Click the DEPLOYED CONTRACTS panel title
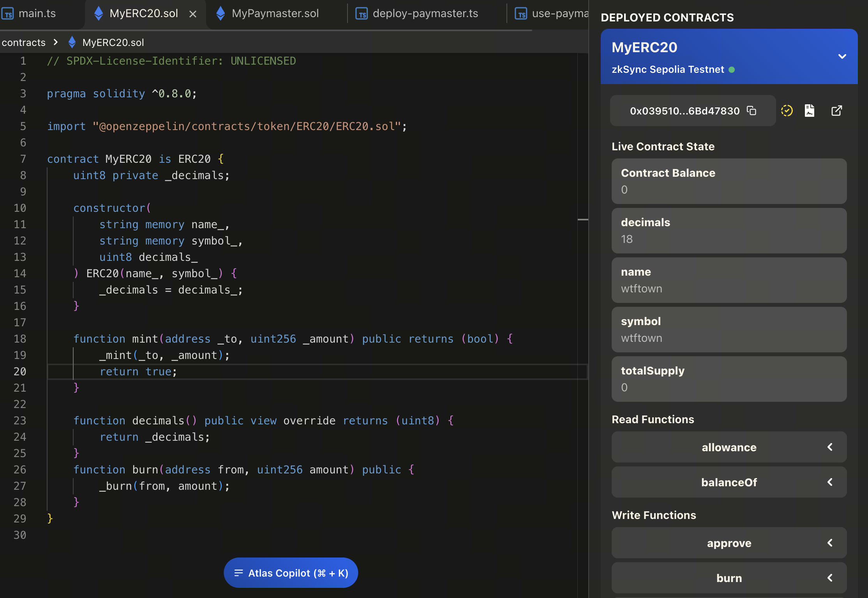868x598 pixels. click(667, 18)
